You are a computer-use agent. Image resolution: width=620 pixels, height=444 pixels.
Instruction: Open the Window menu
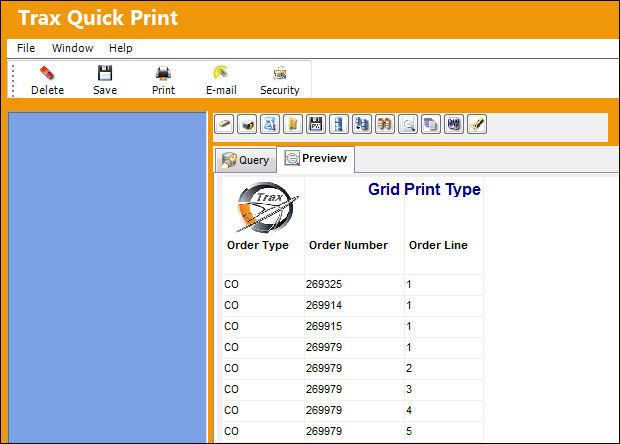[x=72, y=48]
